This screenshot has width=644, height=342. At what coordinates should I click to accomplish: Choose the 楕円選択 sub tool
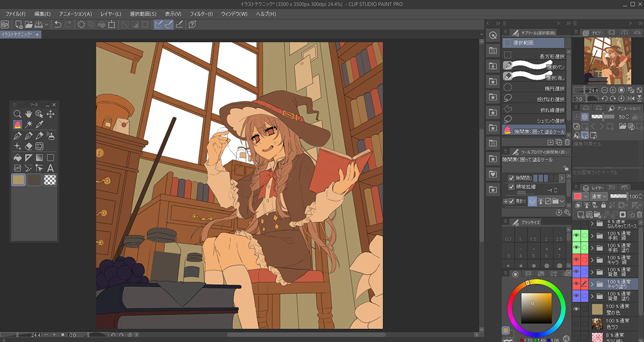click(x=534, y=88)
